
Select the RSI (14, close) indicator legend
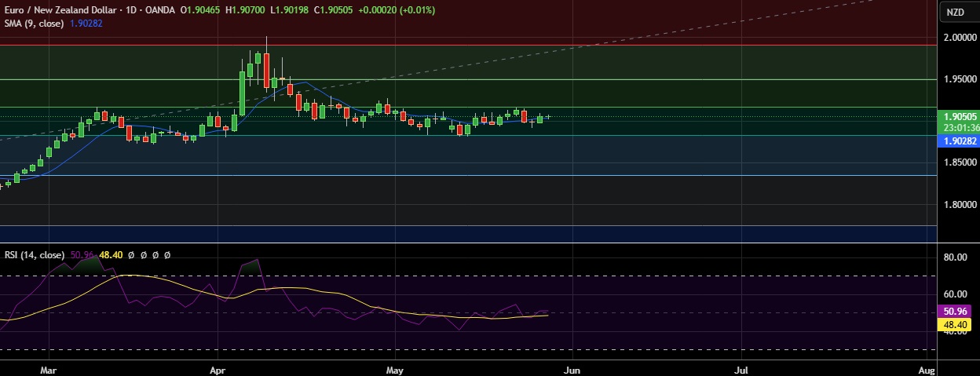tap(35, 255)
